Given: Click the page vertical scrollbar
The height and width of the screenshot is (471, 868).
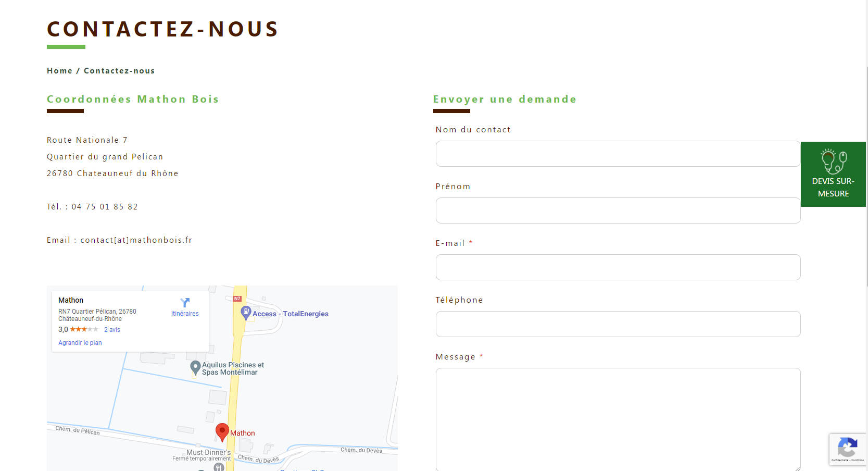Looking at the screenshot, I should tap(867, 177).
